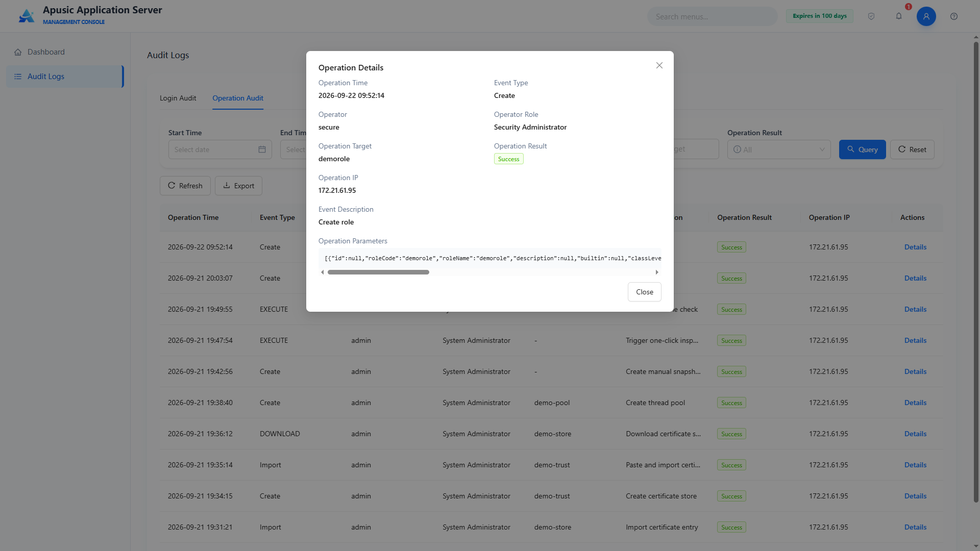Open Details for 2026-09-21 19:38:40 row
980x551 pixels.
915,403
